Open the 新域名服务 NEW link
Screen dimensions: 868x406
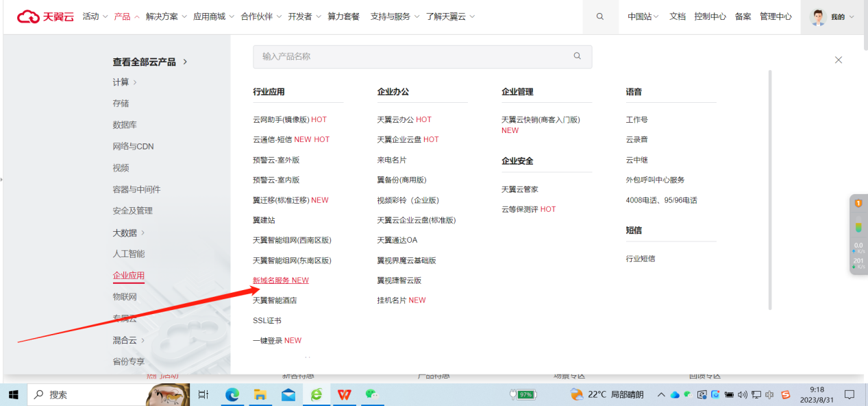coord(280,280)
